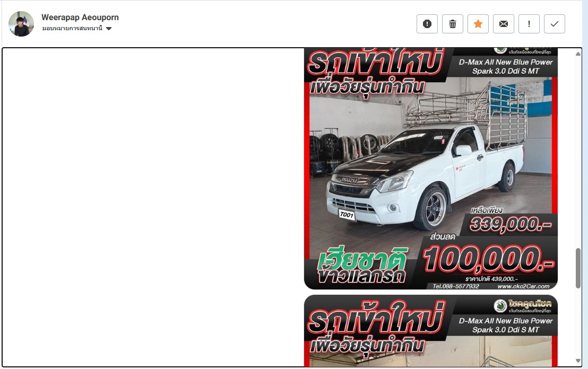Click the Weerapap Aeouporn contact name
This screenshot has width=588, height=369.
click(80, 17)
